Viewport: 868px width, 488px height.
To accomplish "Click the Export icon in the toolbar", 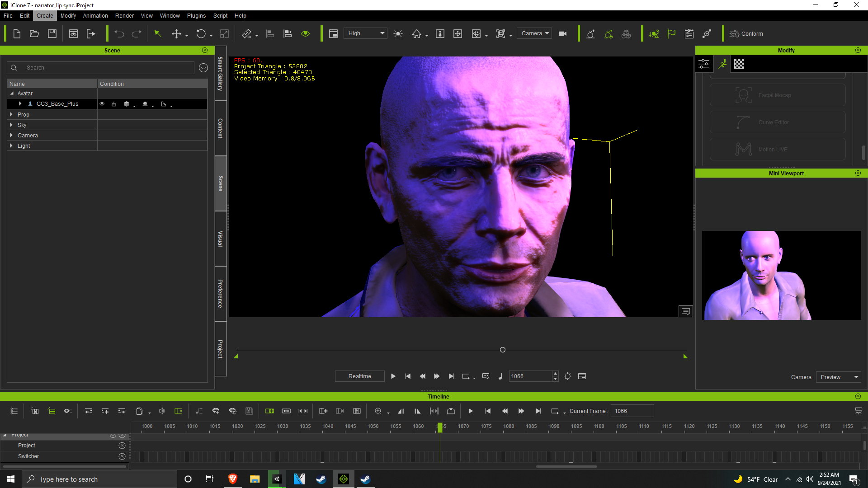I will pyautogui.click(x=91, y=34).
